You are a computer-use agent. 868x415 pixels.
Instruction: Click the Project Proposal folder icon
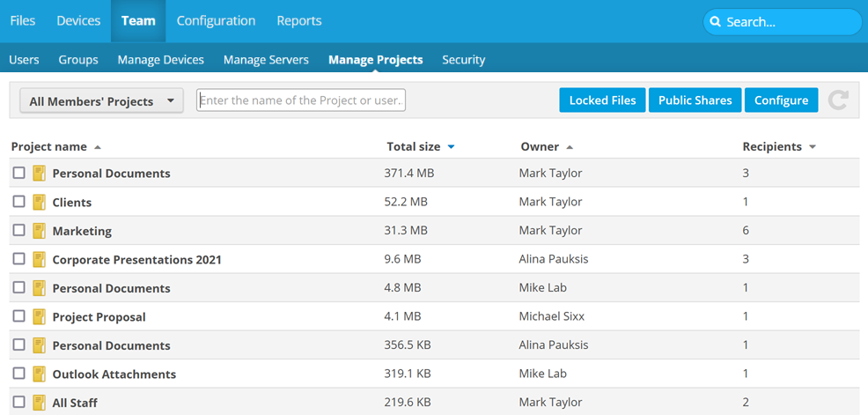pos(39,316)
